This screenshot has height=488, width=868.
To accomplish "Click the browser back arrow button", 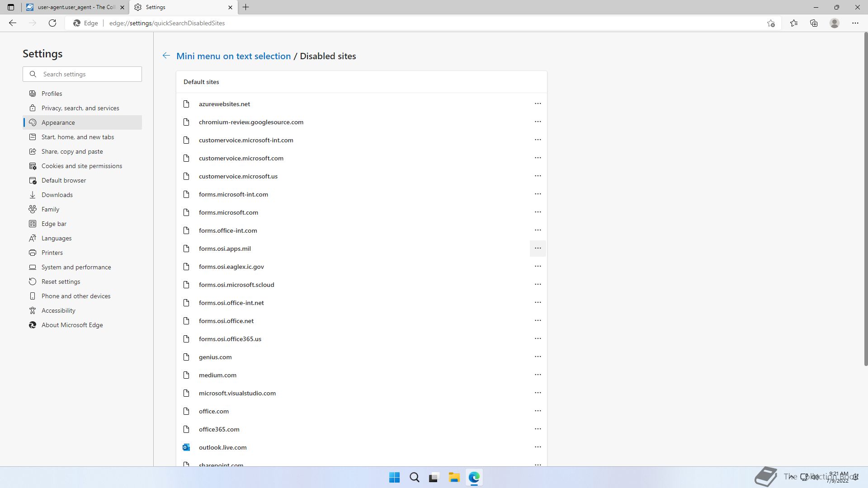I will coord(13,23).
